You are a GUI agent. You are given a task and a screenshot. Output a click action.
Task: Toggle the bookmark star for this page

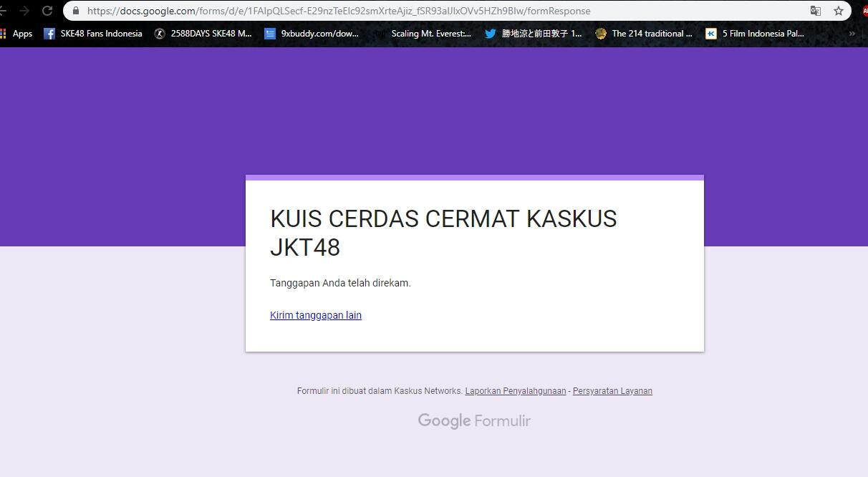click(839, 11)
